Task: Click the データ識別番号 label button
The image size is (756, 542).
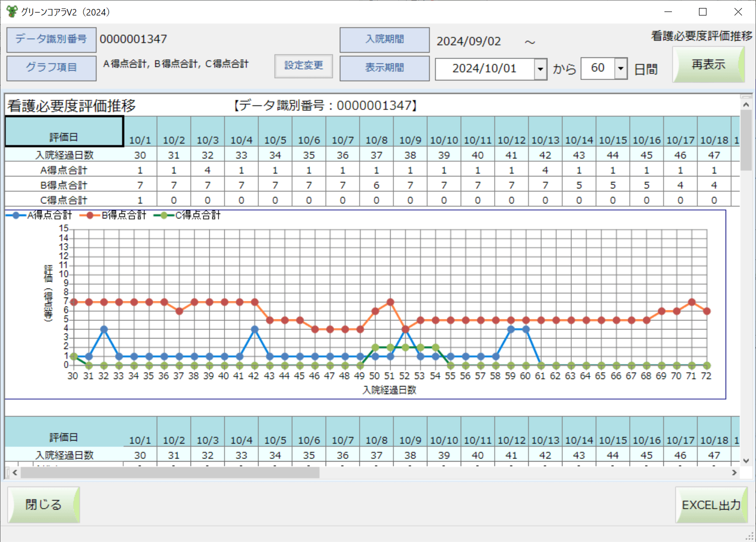Action: tap(51, 39)
